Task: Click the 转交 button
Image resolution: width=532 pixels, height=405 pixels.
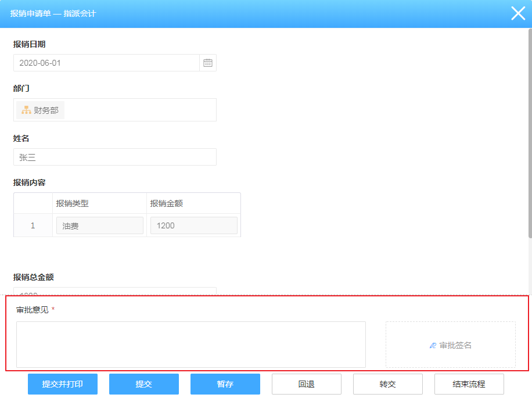Action: [x=387, y=384]
